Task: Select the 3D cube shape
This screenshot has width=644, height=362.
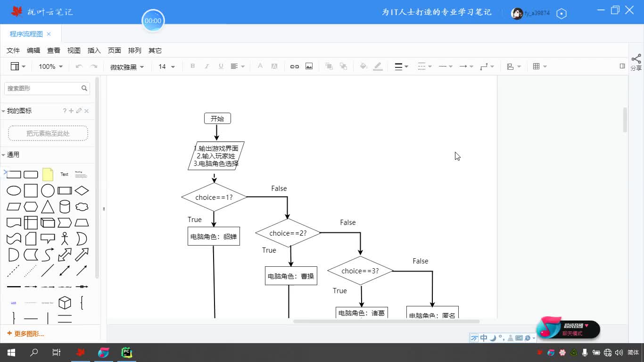Action: [65, 303]
